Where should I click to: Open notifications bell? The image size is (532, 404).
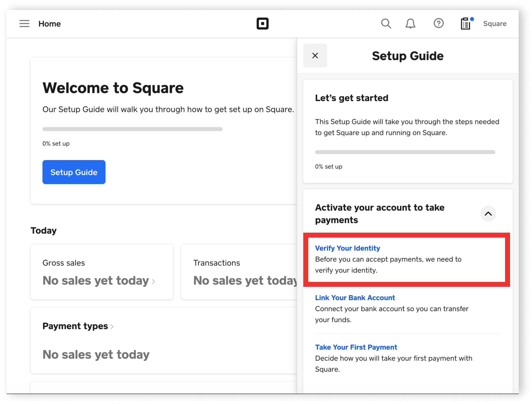coord(410,24)
